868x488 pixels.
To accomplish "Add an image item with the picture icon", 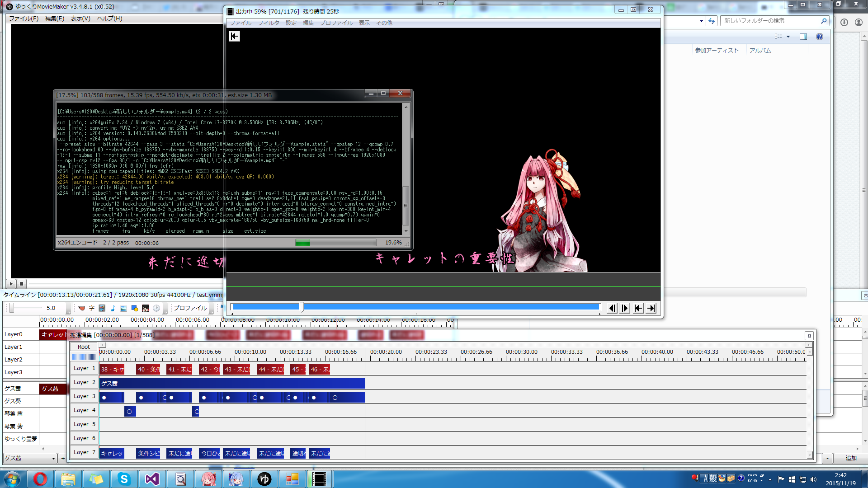I will point(123,308).
